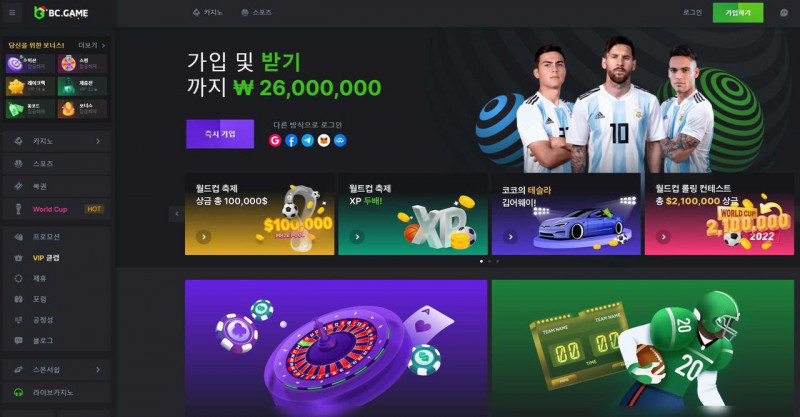The width and height of the screenshot is (800, 417).
Task: Switch to the 스포츠 top tab
Action: [x=256, y=13]
